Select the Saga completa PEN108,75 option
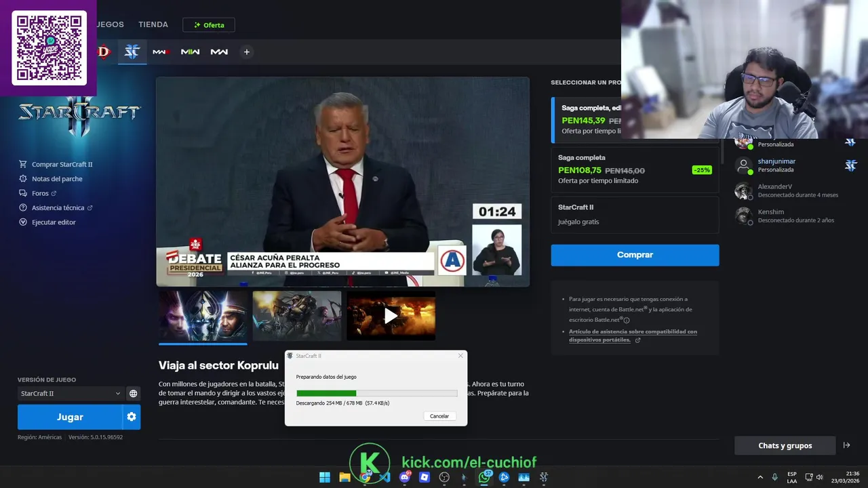This screenshot has width=868, height=488. click(635, 169)
